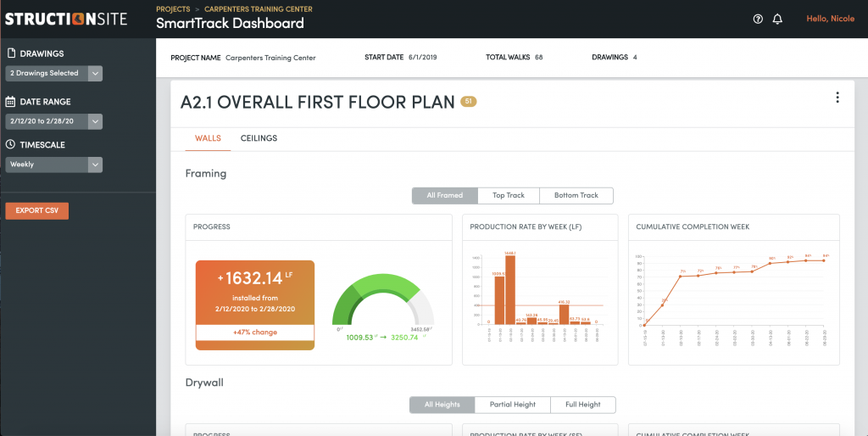This screenshot has width=868, height=436.
Task: Open the help question mark icon
Action: pyautogui.click(x=758, y=20)
